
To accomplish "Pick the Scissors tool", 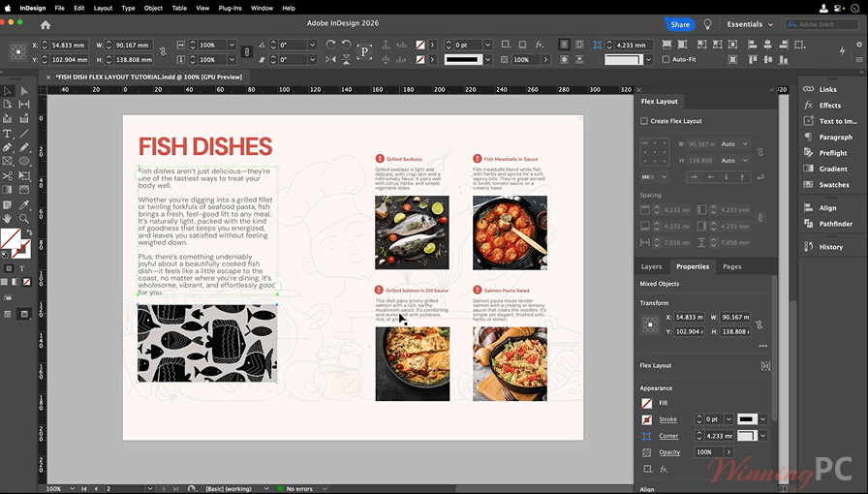I will 8,176.
